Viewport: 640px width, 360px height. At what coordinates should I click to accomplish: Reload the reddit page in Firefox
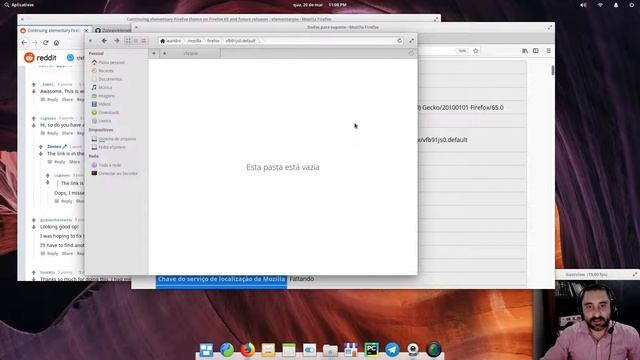click(46, 42)
